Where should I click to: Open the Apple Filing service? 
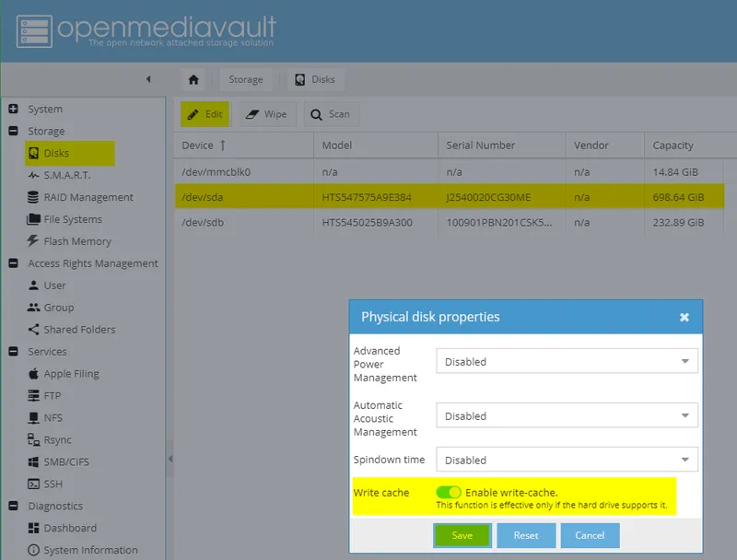tap(79, 374)
